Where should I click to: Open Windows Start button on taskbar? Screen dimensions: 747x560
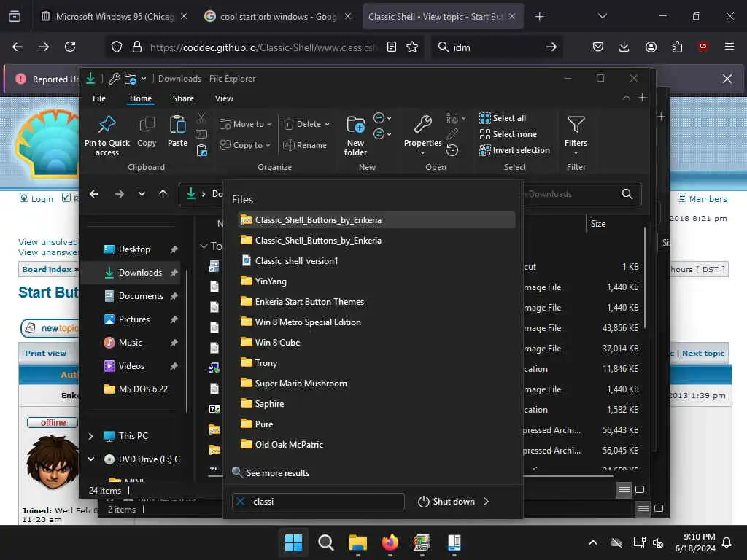[x=293, y=542]
